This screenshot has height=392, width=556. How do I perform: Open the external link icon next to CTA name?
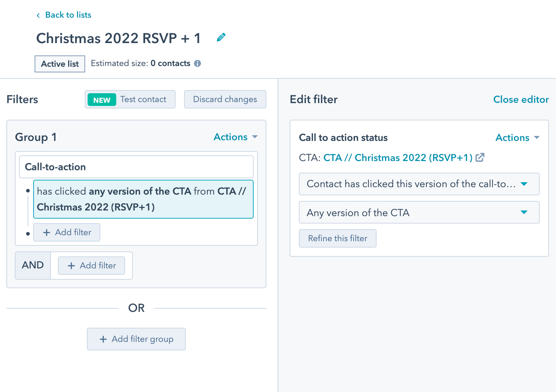pos(480,158)
